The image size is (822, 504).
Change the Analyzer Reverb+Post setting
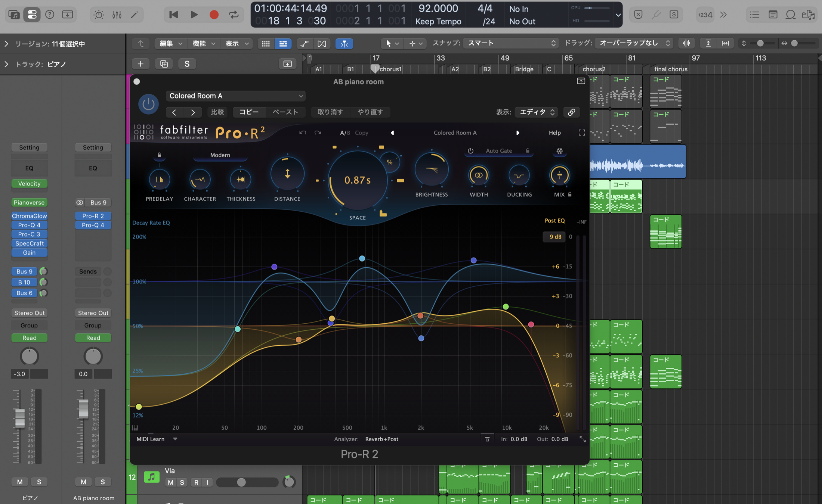(x=381, y=439)
